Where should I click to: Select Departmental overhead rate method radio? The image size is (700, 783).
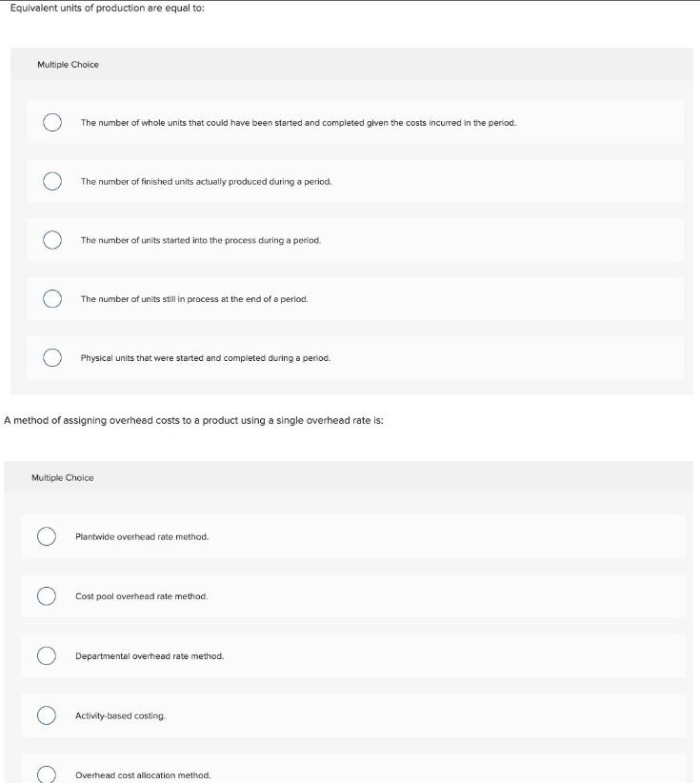pos(46,655)
